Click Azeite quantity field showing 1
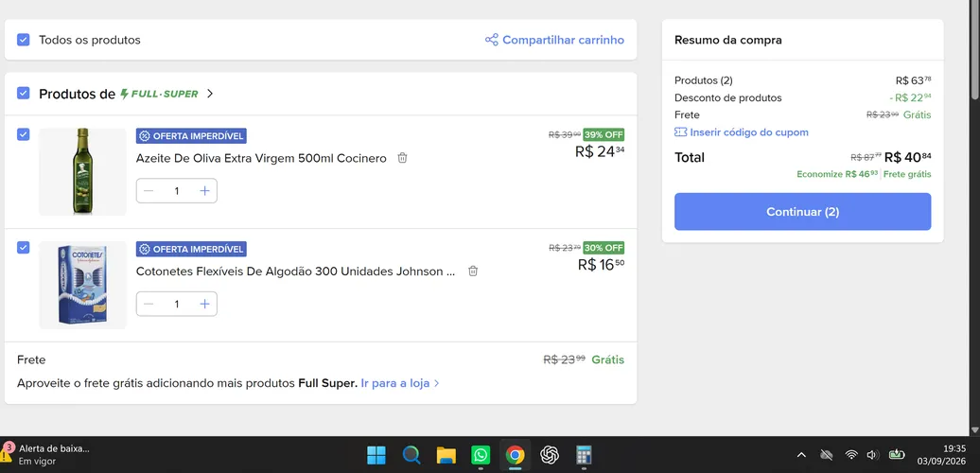The width and height of the screenshot is (980, 473). pyautogui.click(x=176, y=190)
